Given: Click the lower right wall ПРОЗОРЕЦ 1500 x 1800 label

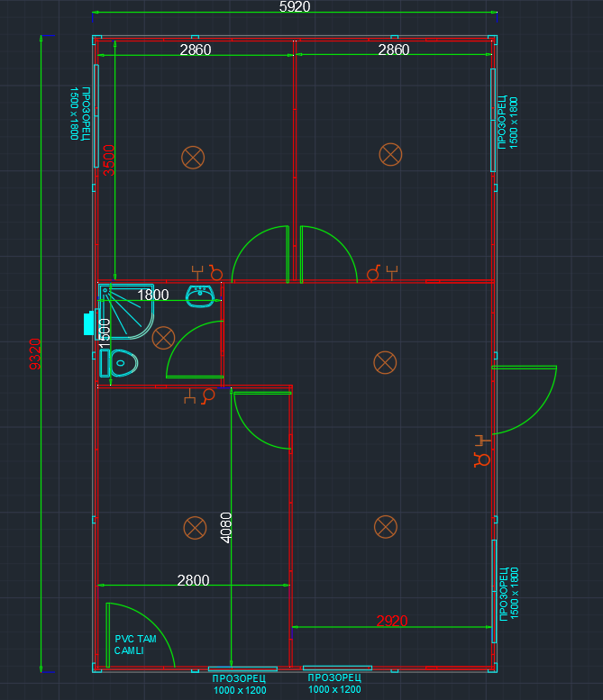Looking at the screenshot, I should pos(509,594).
